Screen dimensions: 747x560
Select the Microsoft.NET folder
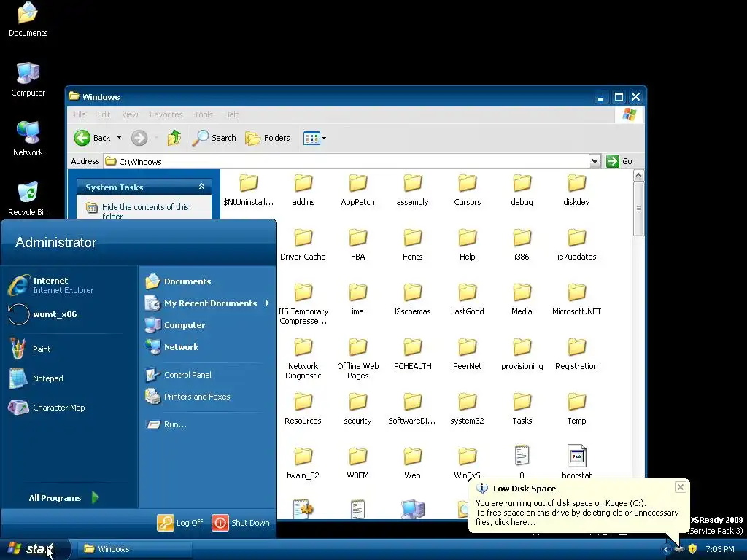coord(576,299)
